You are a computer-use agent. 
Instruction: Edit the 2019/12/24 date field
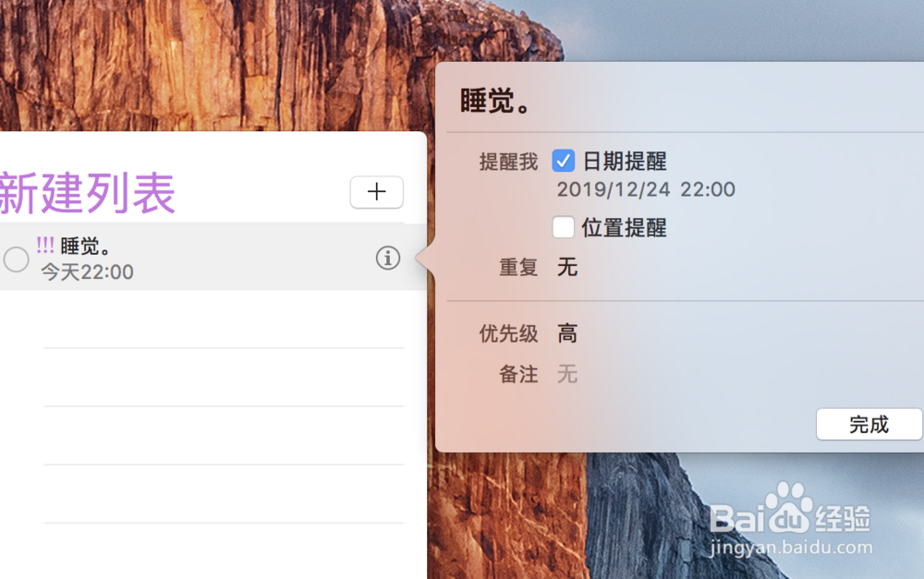click(x=614, y=189)
